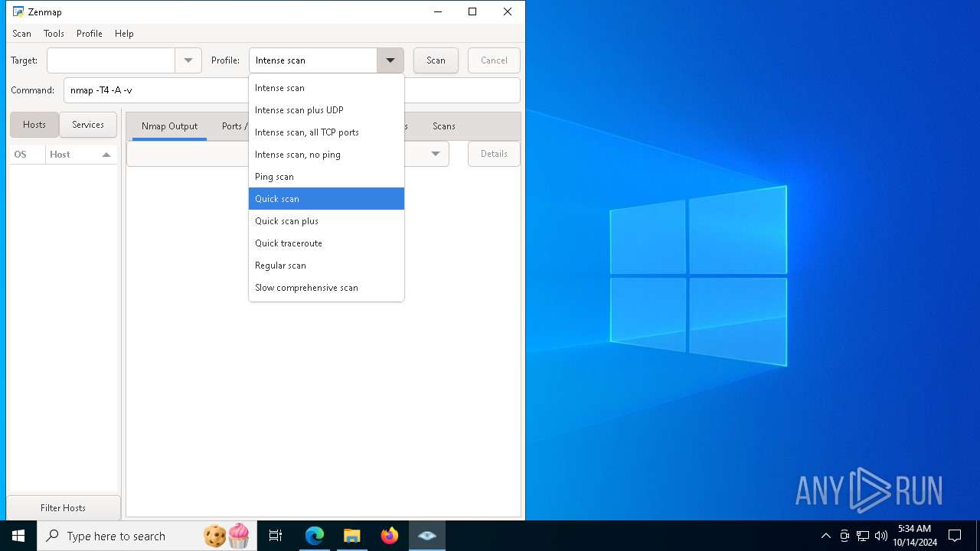The image size is (980, 551).
Task: Expand the Nmap output scan dropdown arrow
Action: 435,154
